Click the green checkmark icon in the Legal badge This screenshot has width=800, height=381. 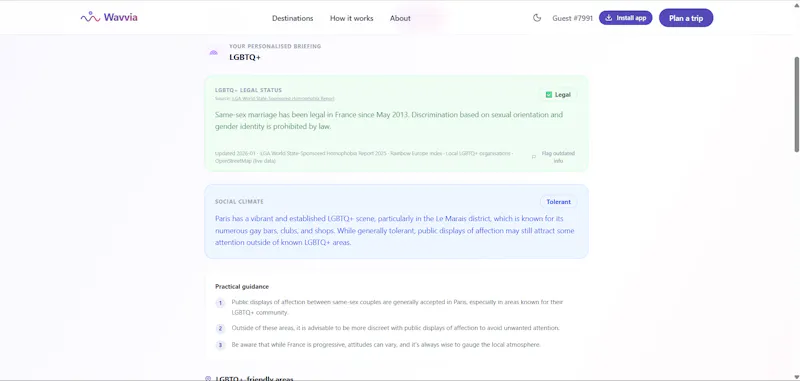click(549, 95)
